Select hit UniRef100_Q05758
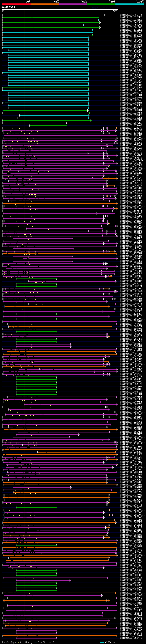The height and width of the screenshot is (644, 146). point(131,70)
